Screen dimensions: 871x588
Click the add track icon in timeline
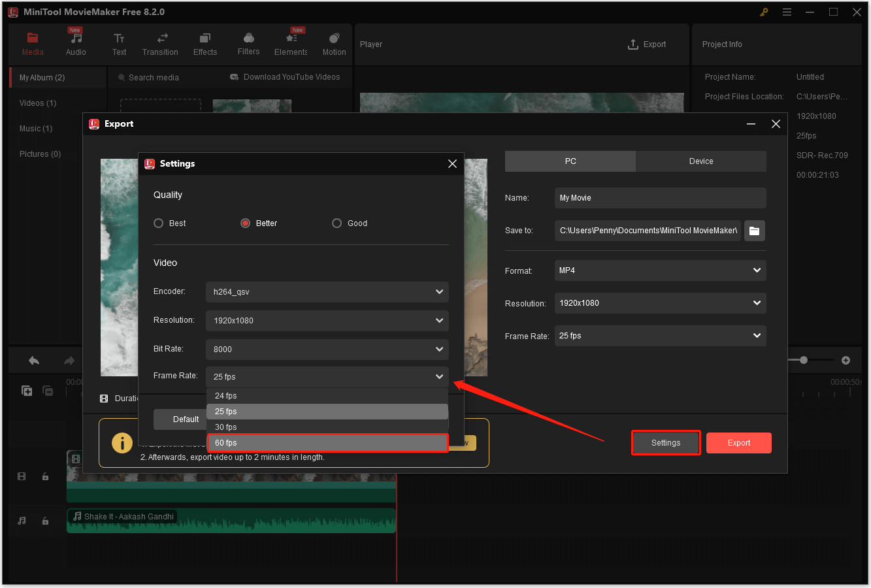click(x=27, y=391)
